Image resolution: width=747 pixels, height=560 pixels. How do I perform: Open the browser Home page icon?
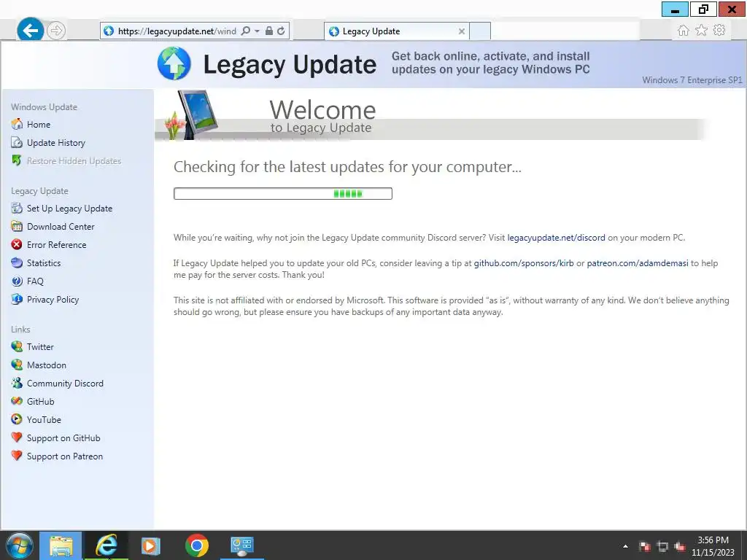tap(683, 31)
